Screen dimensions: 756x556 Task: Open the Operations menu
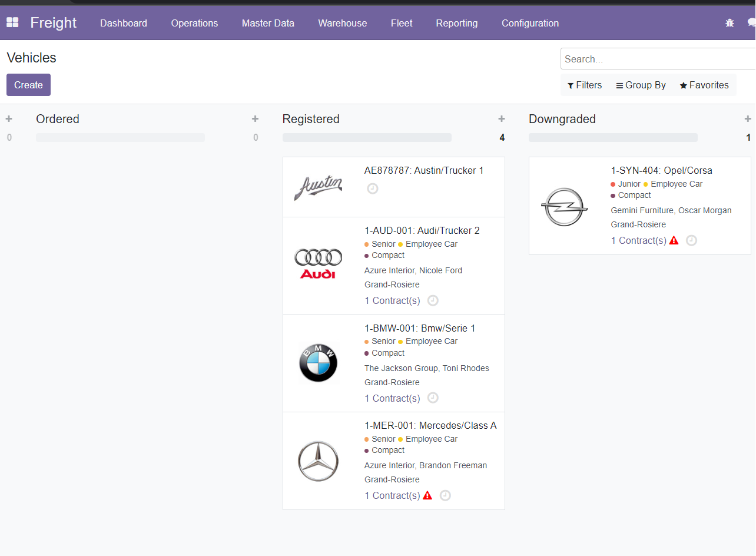tap(194, 23)
